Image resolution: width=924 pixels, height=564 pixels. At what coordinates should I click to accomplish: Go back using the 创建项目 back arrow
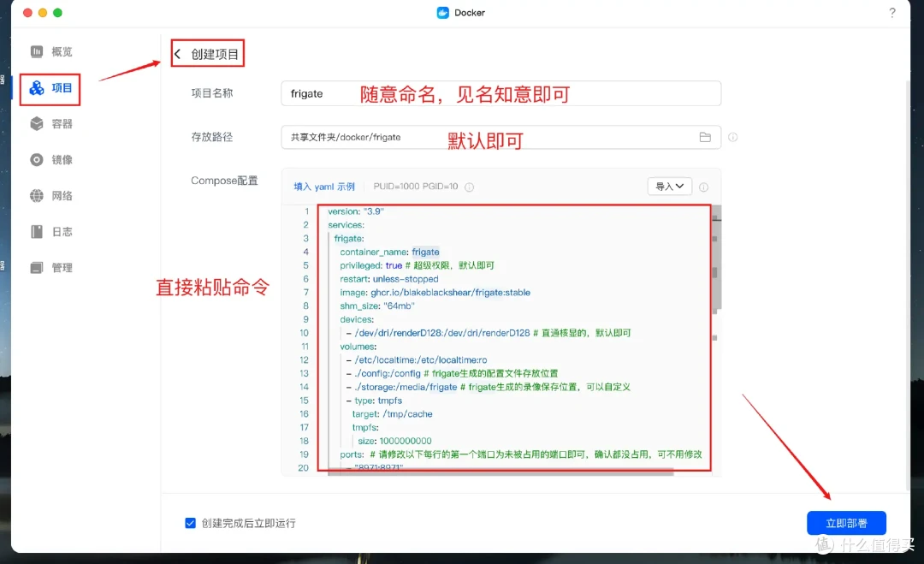pyautogui.click(x=177, y=54)
